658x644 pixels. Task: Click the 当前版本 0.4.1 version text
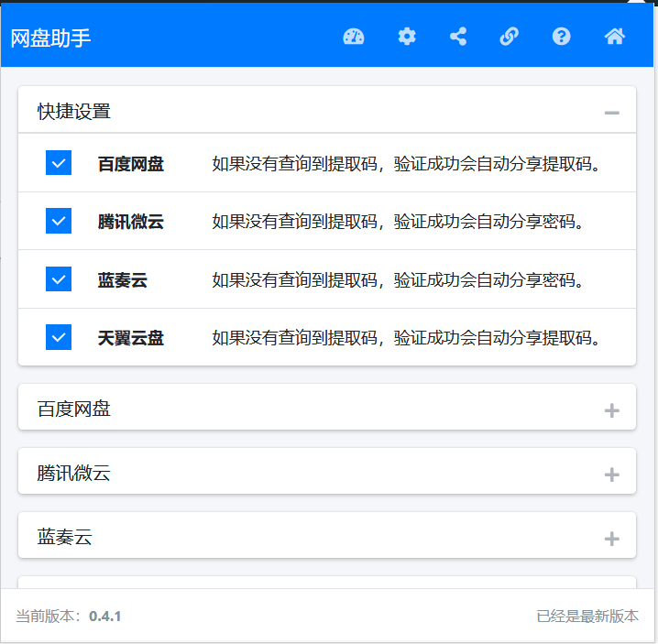click(x=69, y=617)
